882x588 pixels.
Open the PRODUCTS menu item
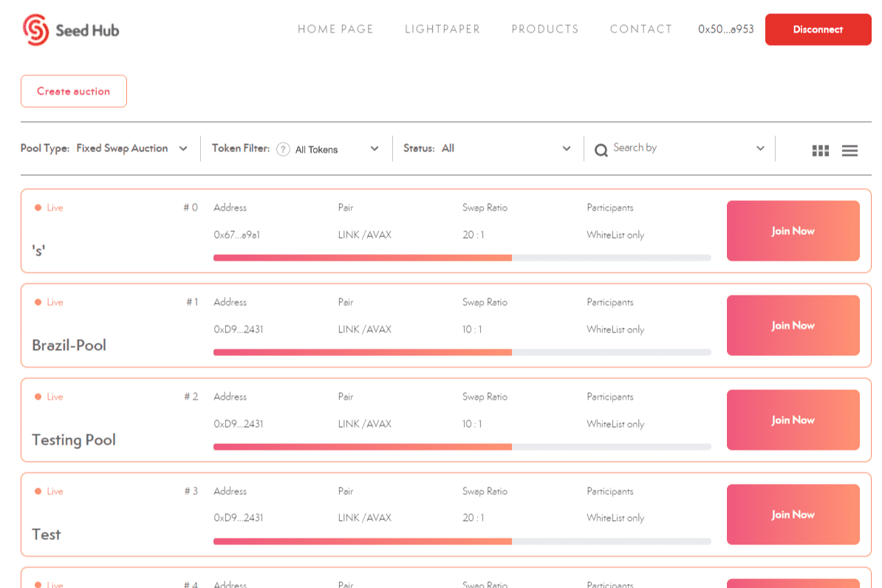tap(544, 29)
